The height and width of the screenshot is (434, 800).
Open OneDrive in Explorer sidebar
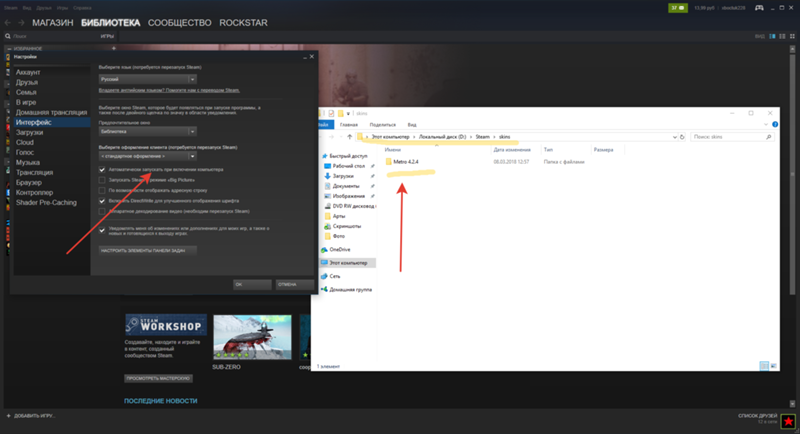pyautogui.click(x=340, y=249)
